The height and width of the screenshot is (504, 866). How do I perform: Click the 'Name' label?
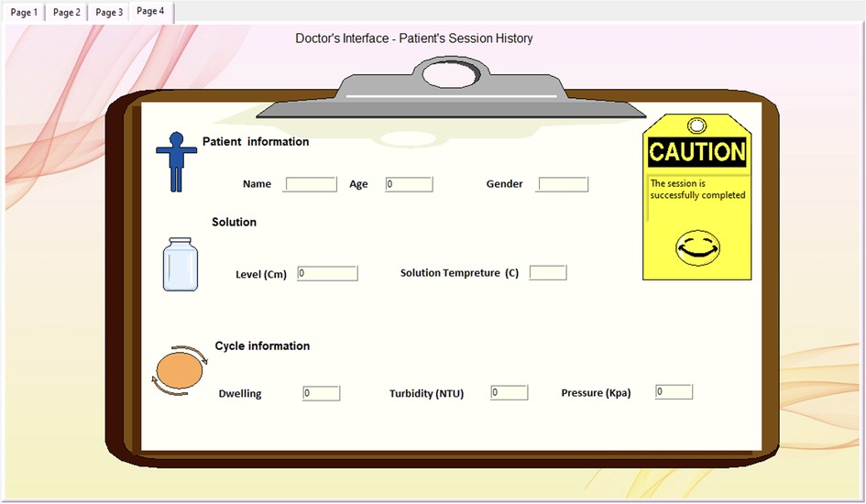pyautogui.click(x=257, y=184)
